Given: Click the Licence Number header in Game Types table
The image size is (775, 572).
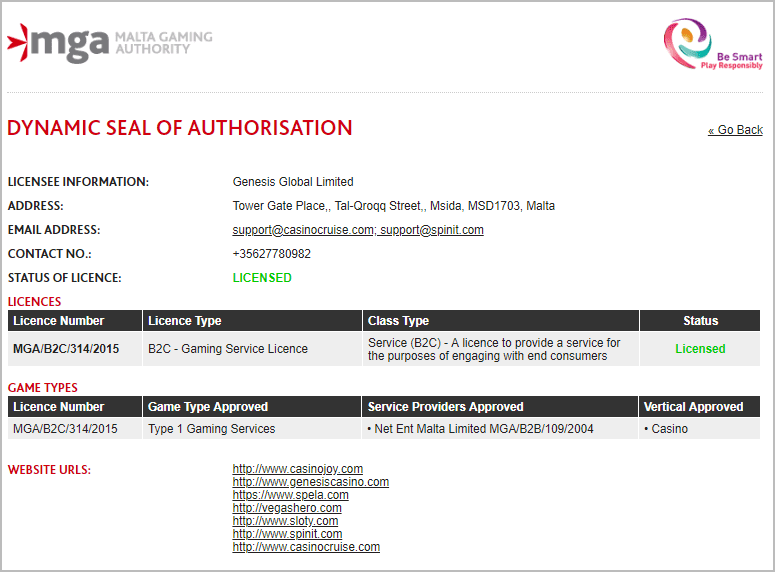Looking at the screenshot, I should (x=75, y=407).
